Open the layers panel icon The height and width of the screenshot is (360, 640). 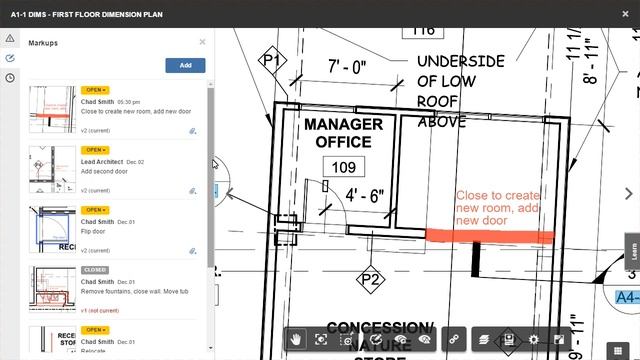[484, 339]
